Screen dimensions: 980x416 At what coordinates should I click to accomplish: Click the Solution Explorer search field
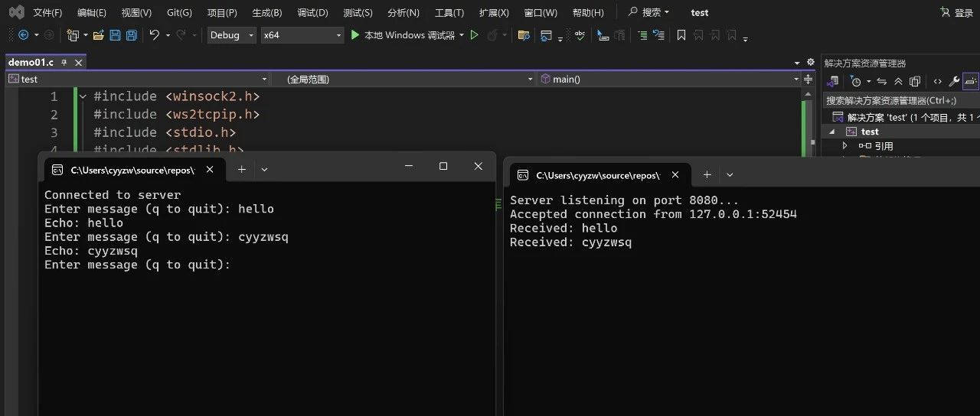901,100
